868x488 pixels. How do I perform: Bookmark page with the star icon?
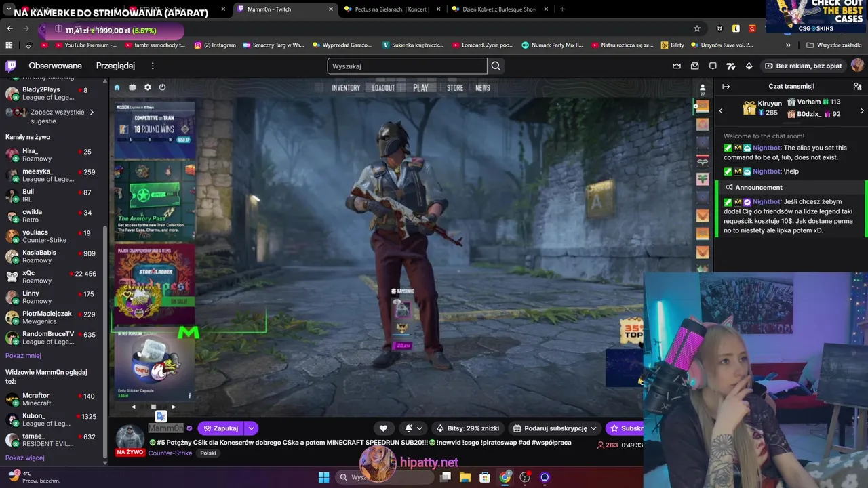[696, 28]
